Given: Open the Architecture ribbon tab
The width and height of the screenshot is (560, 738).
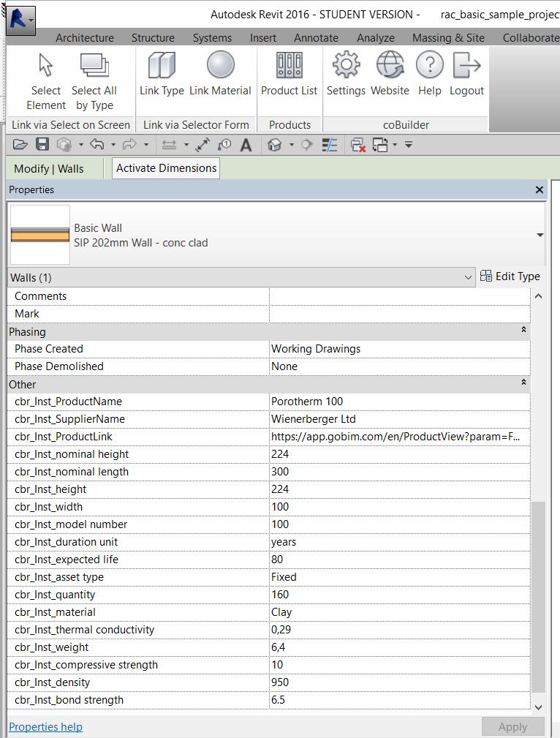Looking at the screenshot, I should [x=85, y=37].
